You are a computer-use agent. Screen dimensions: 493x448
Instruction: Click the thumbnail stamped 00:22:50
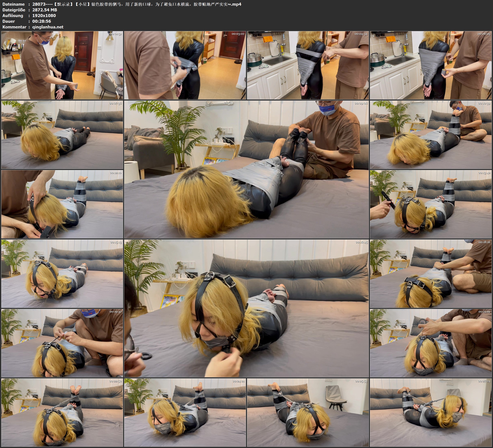tap(62, 412)
